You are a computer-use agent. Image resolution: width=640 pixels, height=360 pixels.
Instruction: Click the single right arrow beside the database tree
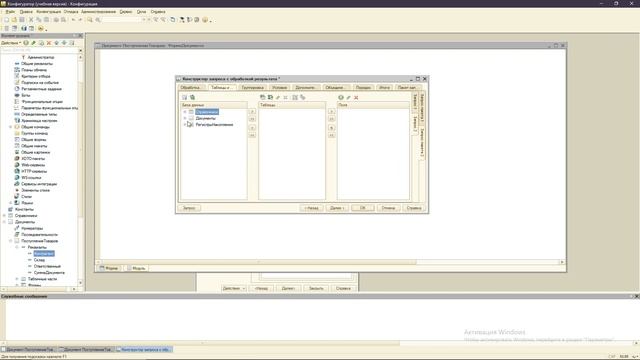[252, 111]
